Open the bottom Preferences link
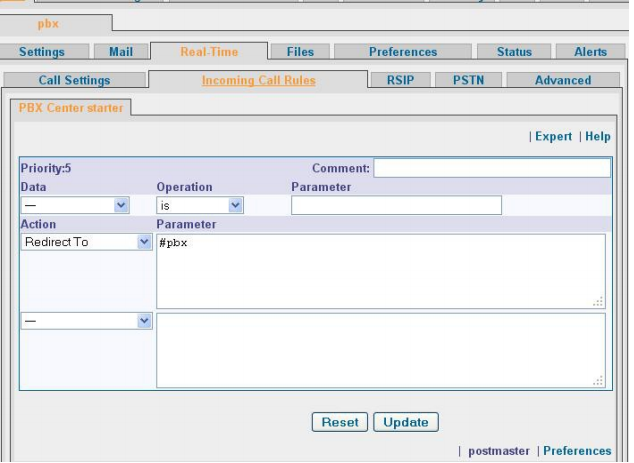 point(577,451)
